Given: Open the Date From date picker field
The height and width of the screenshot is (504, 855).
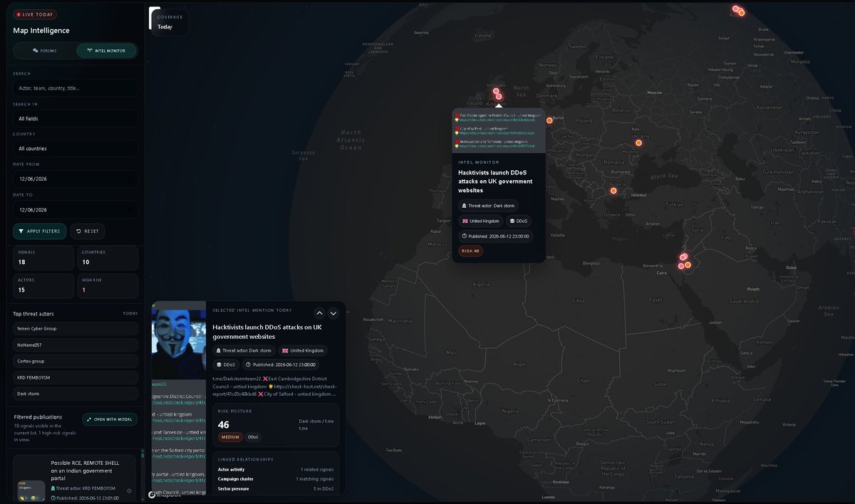Looking at the screenshot, I should pos(76,179).
